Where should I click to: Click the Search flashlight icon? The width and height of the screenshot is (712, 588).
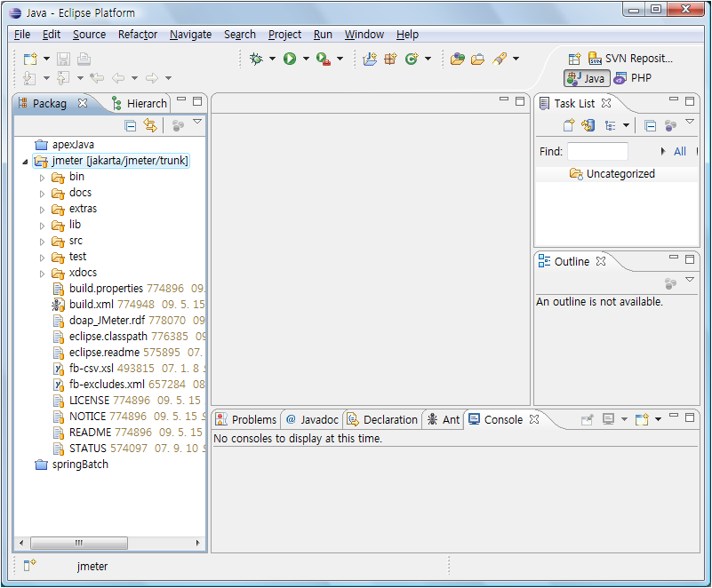coord(500,59)
